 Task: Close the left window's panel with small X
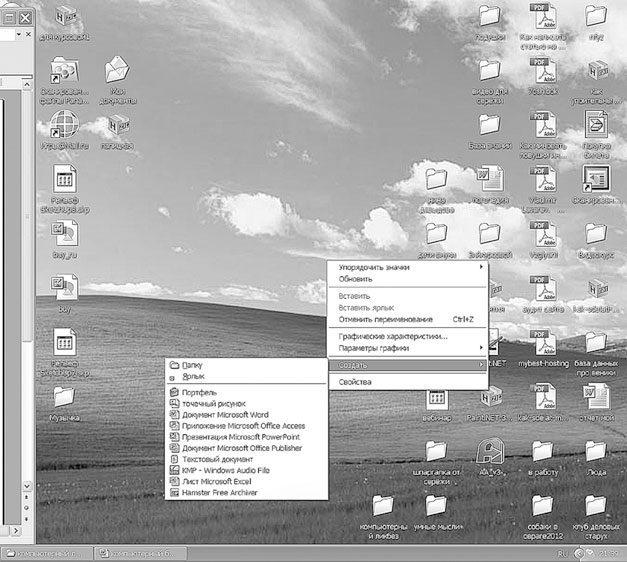28,35
